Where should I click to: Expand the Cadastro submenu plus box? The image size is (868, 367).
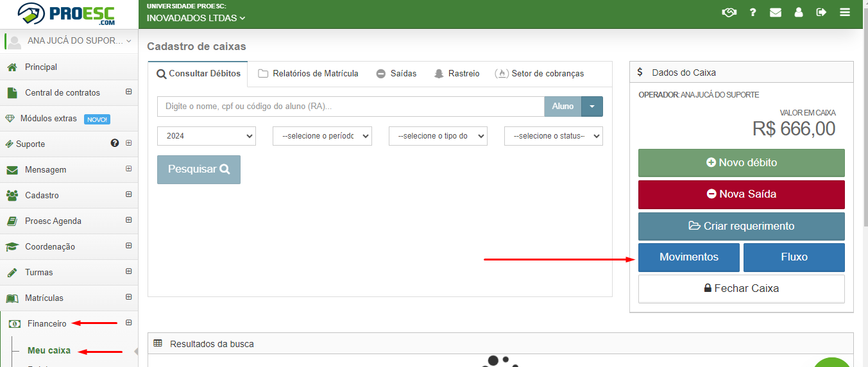[128, 194]
